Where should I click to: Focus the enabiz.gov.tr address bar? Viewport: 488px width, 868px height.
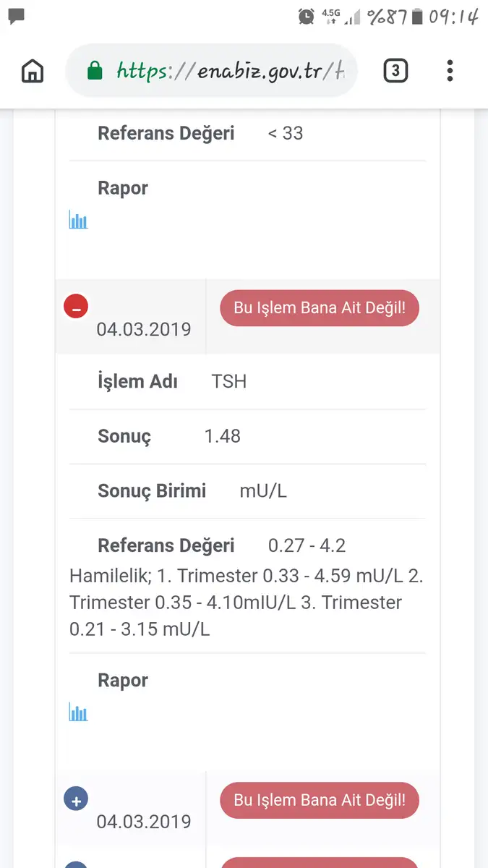click(230, 71)
